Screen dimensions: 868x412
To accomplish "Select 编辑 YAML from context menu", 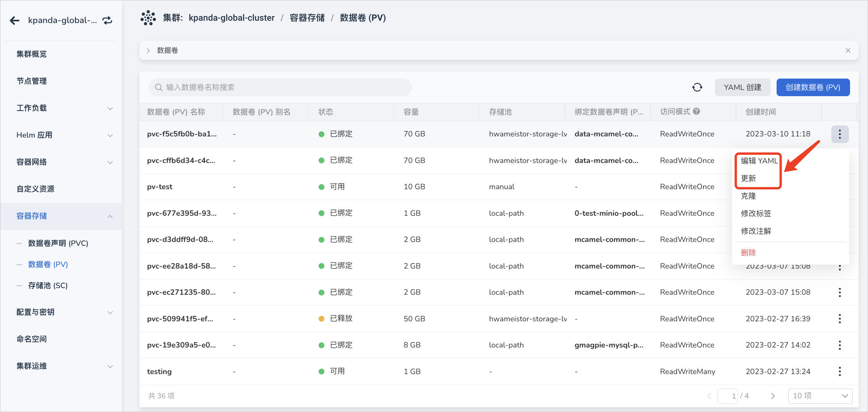I will click(759, 161).
